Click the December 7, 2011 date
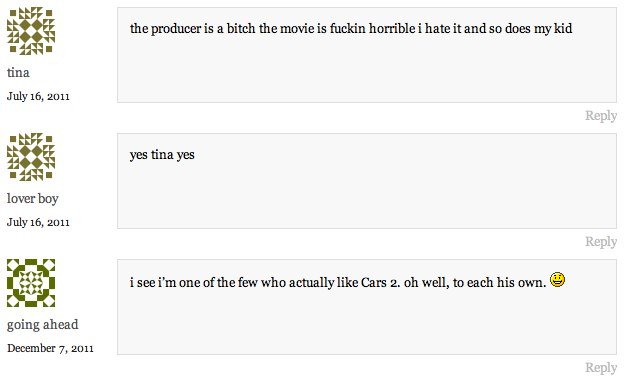Image resolution: width=624 pixels, height=381 pixels. [50, 348]
